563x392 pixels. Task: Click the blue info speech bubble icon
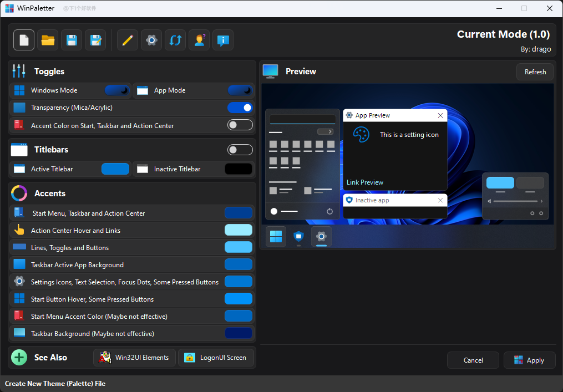point(223,40)
